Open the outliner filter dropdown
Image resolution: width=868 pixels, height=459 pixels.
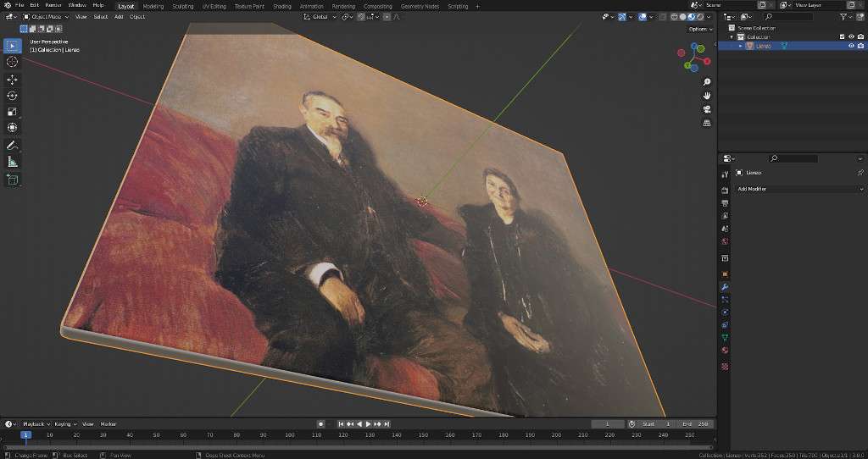tap(846, 17)
